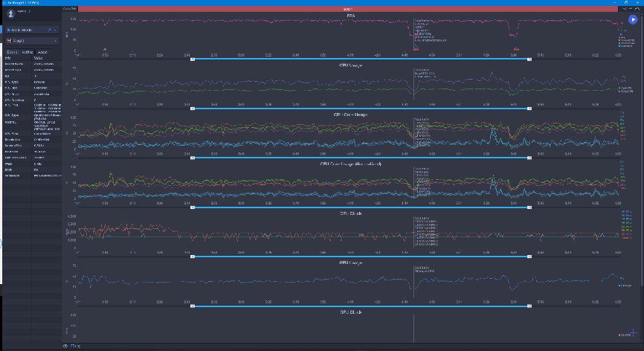Toggle the FPS series in chart legend

[623, 37]
